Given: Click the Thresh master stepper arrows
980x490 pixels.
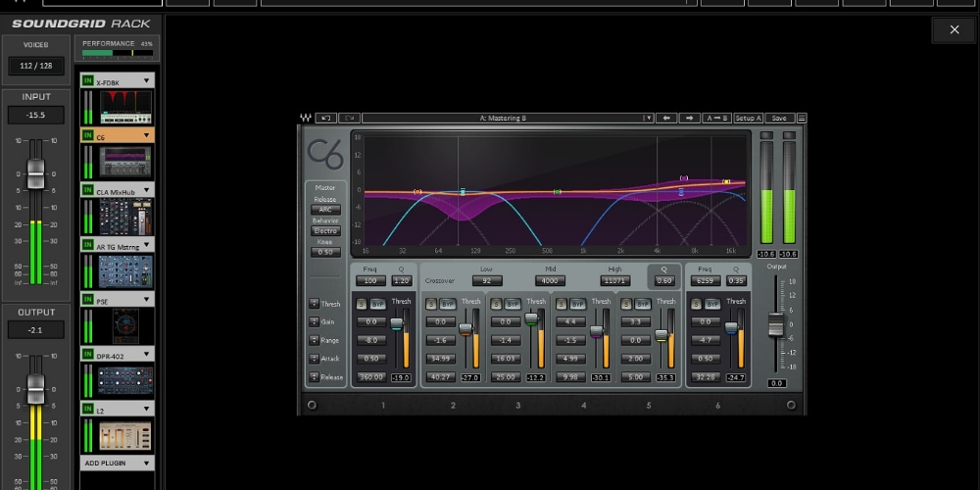Looking at the screenshot, I should click(314, 304).
